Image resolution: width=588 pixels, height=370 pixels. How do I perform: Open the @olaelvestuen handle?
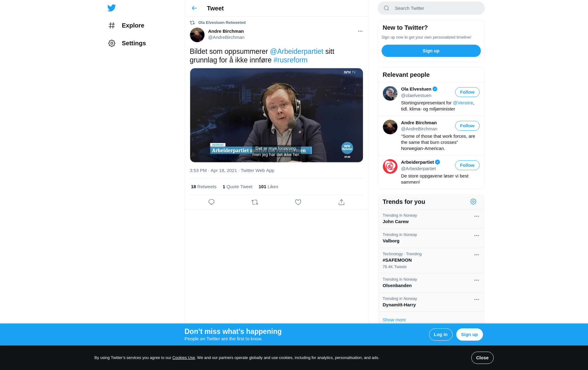click(416, 95)
